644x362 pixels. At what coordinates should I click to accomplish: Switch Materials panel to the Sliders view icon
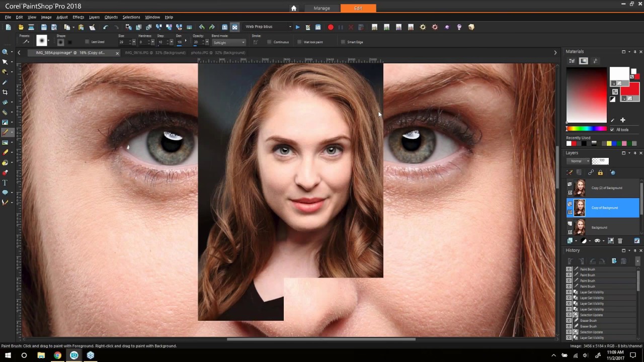[x=595, y=61]
